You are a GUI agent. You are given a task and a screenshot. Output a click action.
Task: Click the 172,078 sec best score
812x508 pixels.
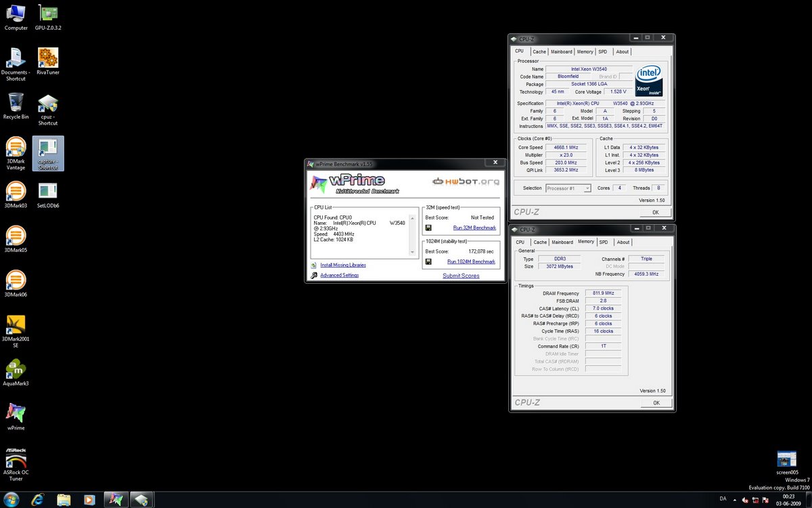(x=481, y=251)
